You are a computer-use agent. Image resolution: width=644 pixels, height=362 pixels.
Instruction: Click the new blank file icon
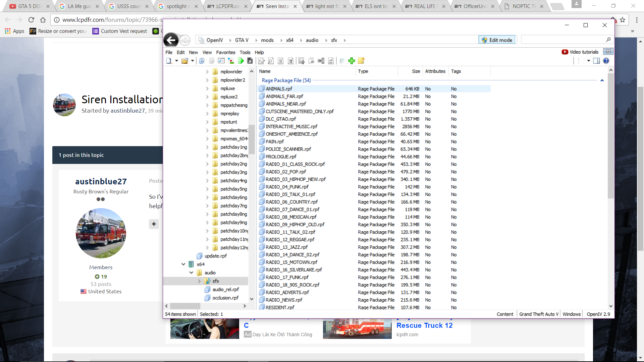pos(169,61)
